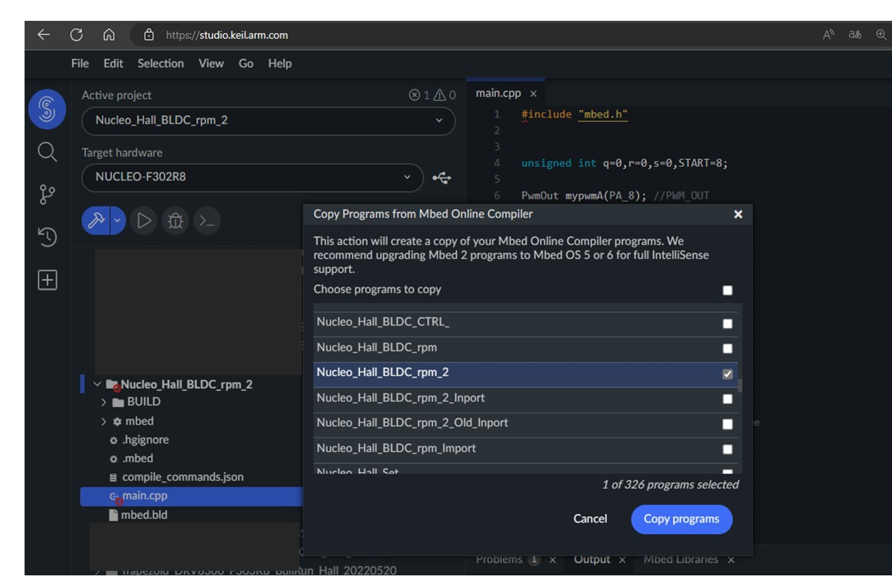
Task: Open the Target hardware dropdown
Action: click(x=407, y=178)
